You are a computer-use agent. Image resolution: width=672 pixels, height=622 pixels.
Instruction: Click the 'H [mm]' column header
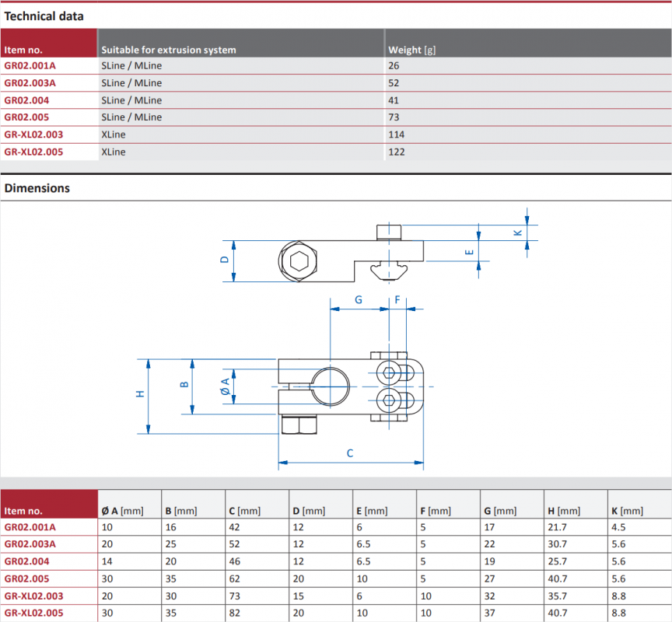point(564,511)
